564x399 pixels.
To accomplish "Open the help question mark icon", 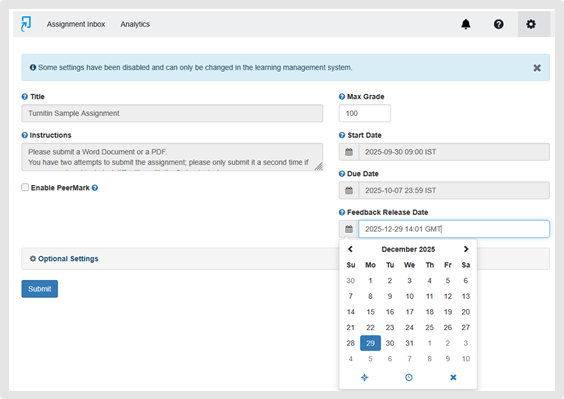I will pos(499,24).
